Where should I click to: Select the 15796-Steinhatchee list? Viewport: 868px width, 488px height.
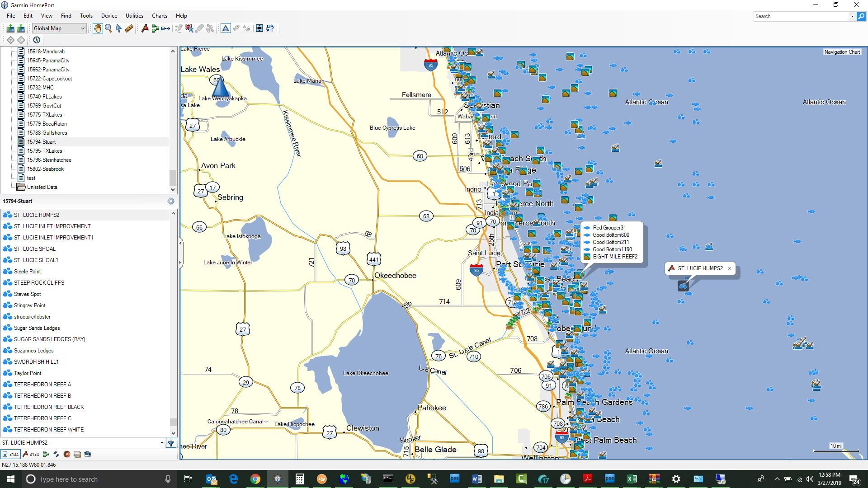click(x=49, y=160)
